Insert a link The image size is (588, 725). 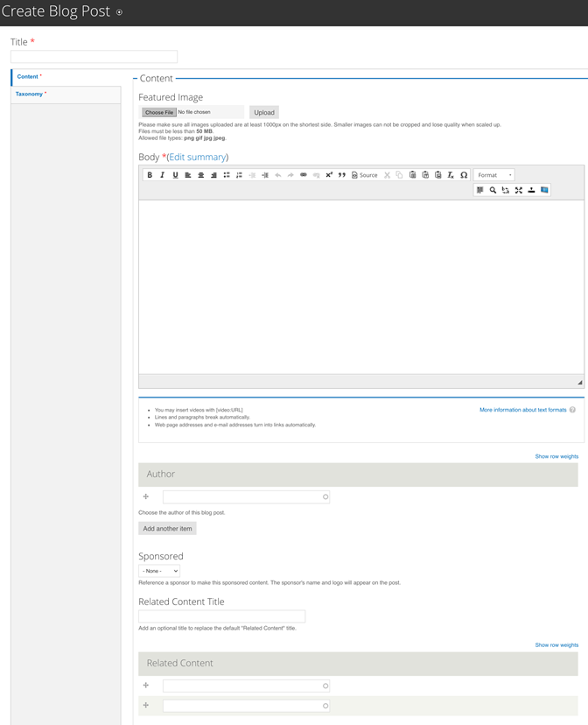(x=304, y=175)
